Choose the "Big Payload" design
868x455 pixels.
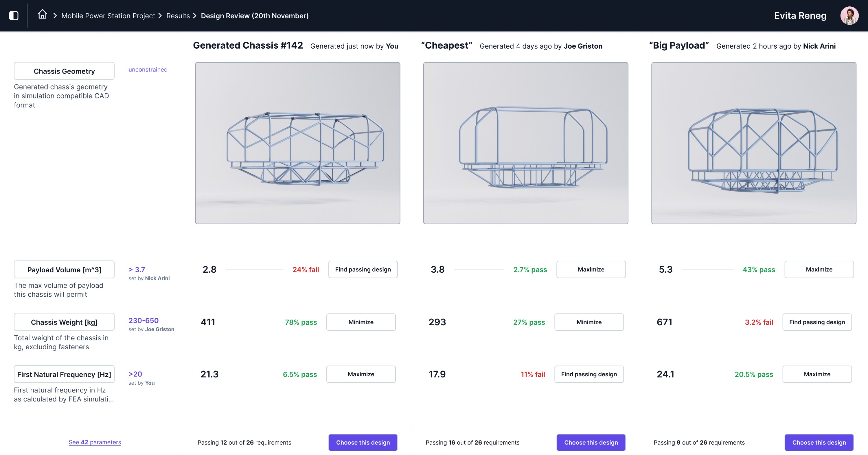[819, 443]
